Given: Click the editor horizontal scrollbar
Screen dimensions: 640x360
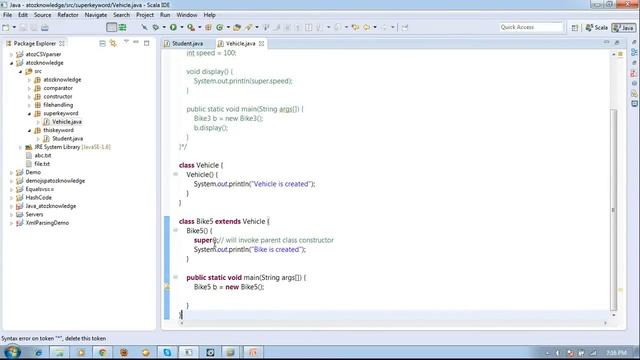Looking at the screenshot, I should (x=393, y=323).
